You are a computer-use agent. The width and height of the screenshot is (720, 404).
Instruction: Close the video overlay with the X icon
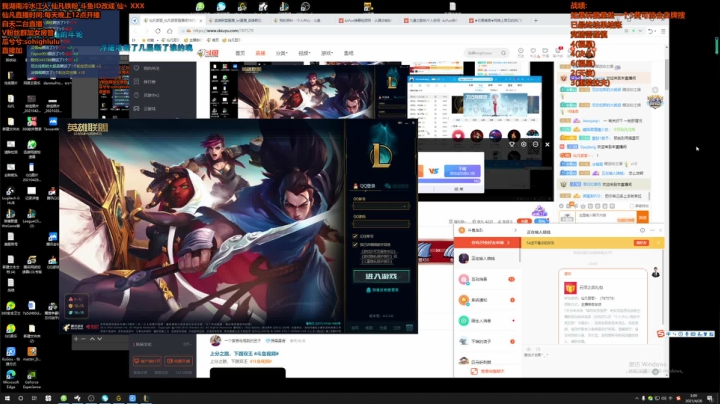[547, 144]
